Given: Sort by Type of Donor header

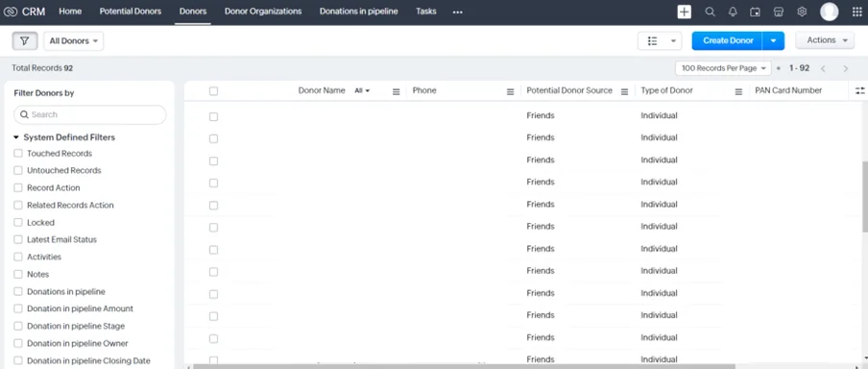Looking at the screenshot, I should click(667, 90).
